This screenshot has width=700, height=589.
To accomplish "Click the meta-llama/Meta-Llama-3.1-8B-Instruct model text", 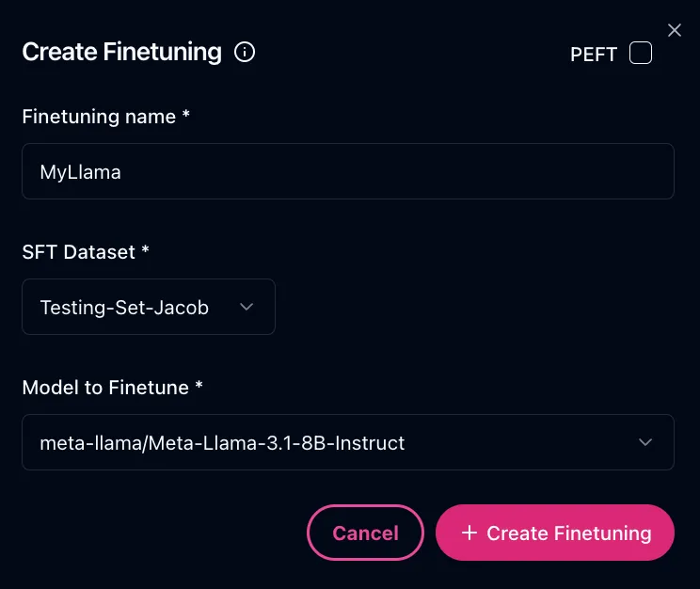I will [222, 442].
